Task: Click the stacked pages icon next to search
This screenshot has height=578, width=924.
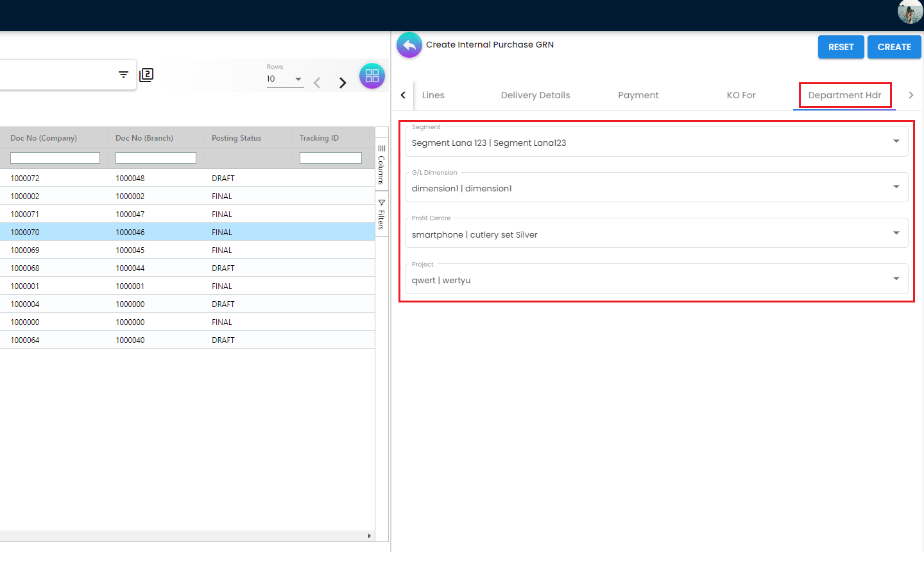Action: [146, 75]
